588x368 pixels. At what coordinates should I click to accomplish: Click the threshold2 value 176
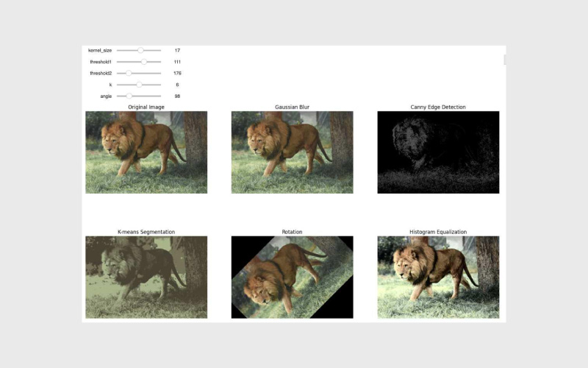pyautogui.click(x=177, y=73)
